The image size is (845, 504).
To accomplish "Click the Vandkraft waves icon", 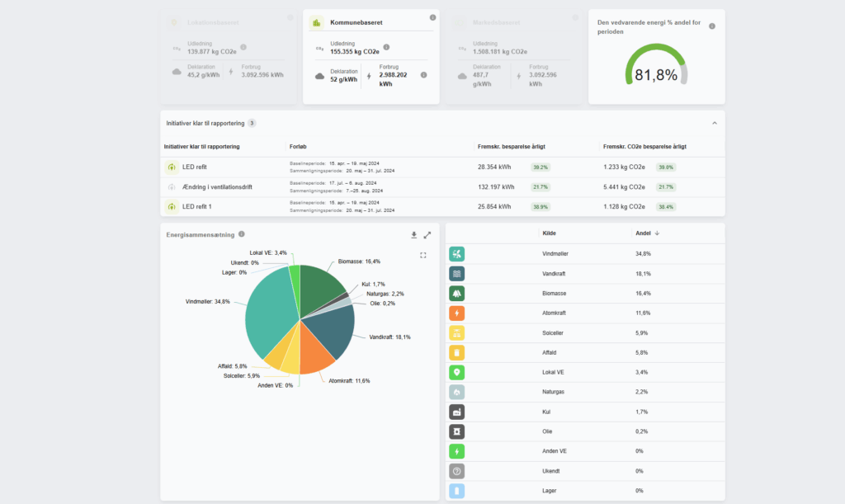I will (456, 274).
